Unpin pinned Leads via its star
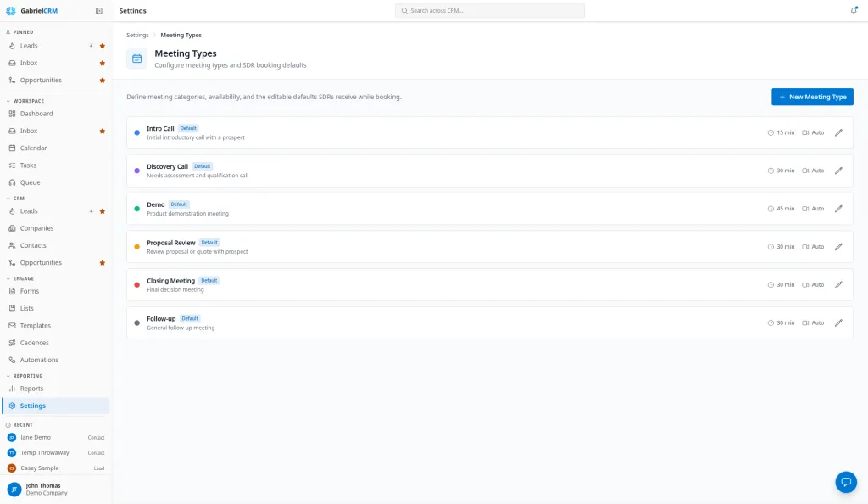Screen dimensions: 868x504 point(103,46)
